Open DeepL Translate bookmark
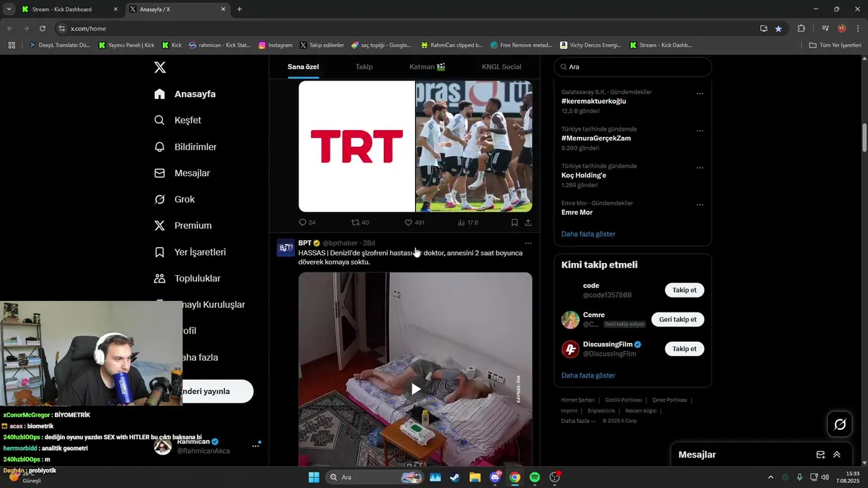Image resolution: width=868 pixels, height=488 pixels. point(60,45)
